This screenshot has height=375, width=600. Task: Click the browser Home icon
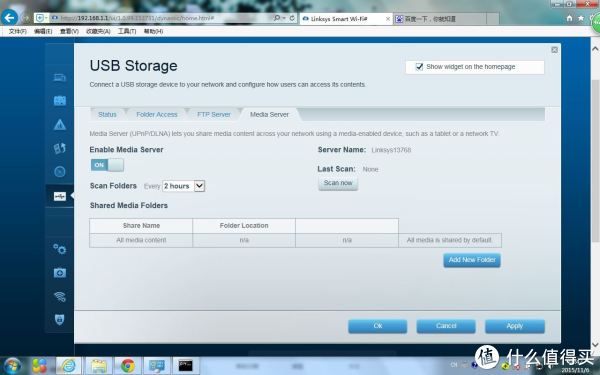tap(569, 18)
